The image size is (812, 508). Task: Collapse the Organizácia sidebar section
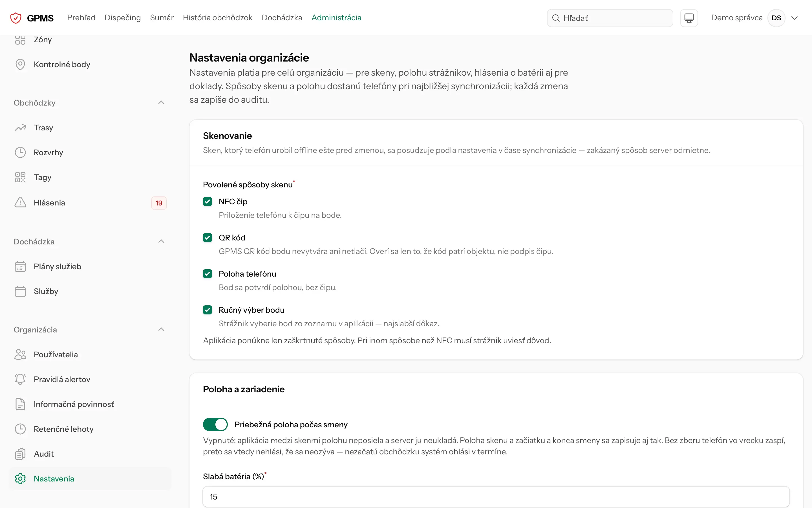point(161,330)
